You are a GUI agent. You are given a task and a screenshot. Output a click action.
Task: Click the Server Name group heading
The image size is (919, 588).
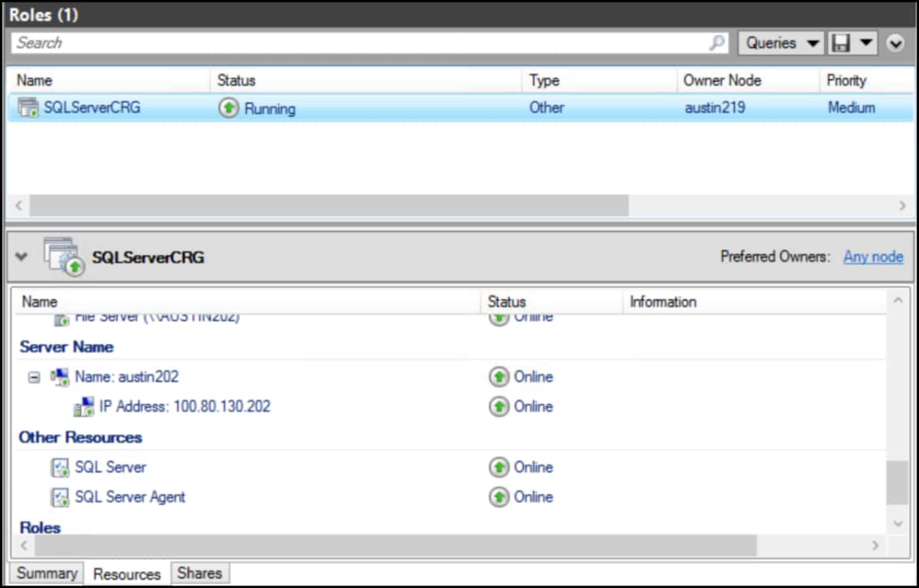[66, 346]
